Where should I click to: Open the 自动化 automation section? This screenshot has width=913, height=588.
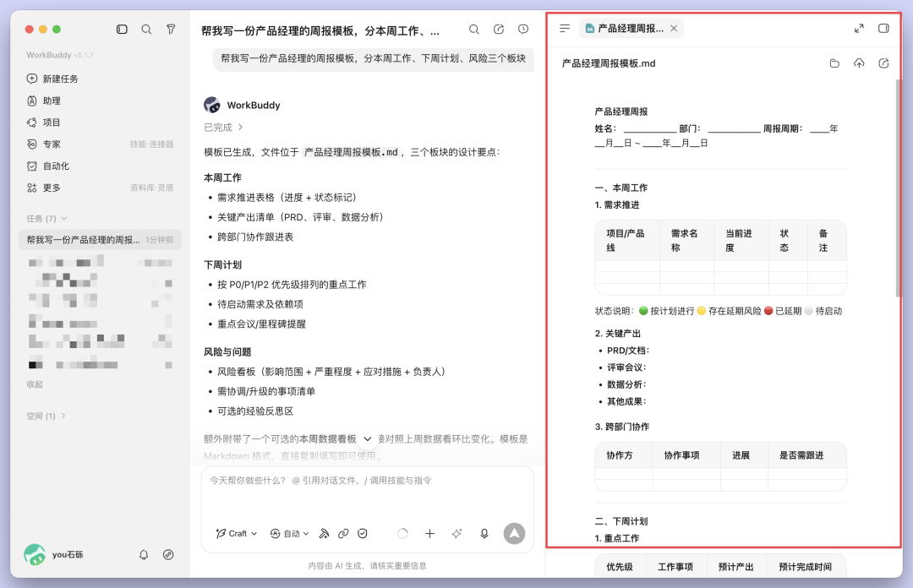(48, 166)
